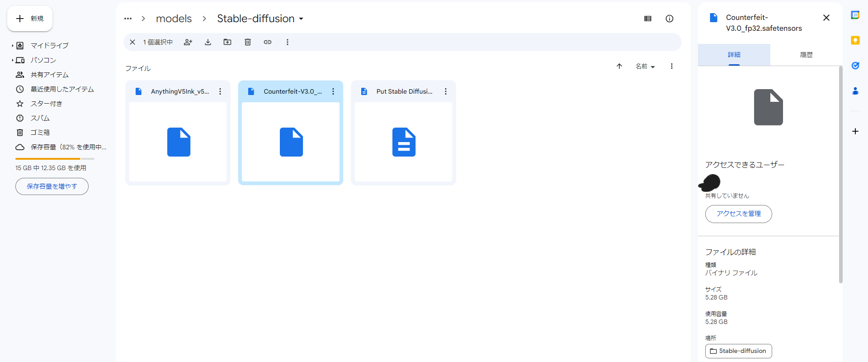Image resolution: width=868 pixels, height=362 pixels.
Task: Expand the パソコン tree arrow
Action: (x=12, y=60)
